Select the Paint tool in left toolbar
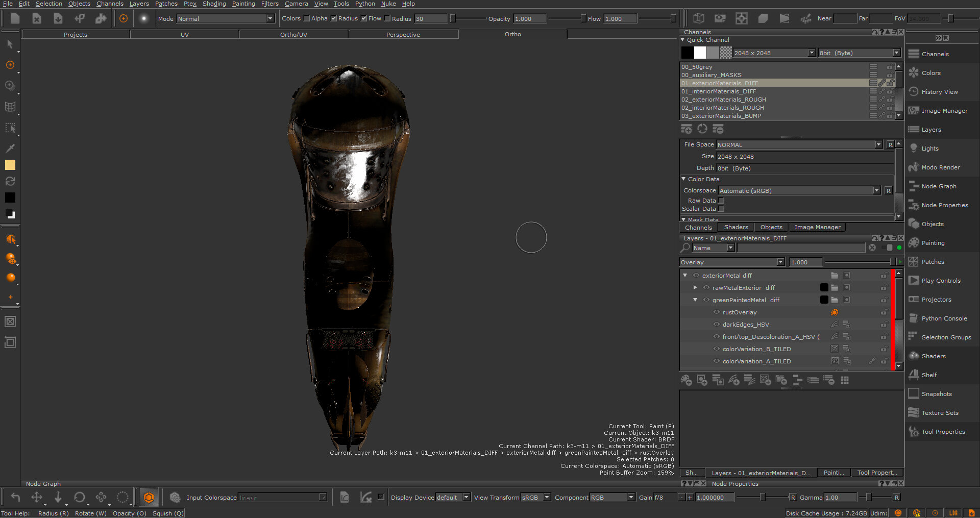 (x=10, y=65)
